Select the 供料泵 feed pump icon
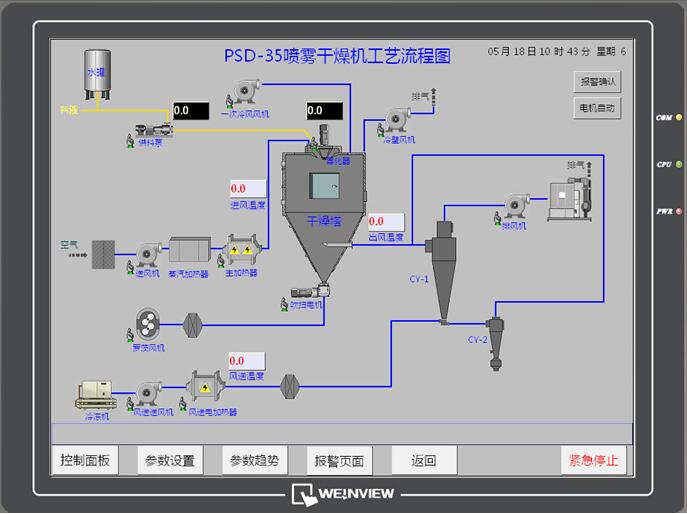Viewport: 687px width, 514px height. pyautogui.click(x=151, y=129)
